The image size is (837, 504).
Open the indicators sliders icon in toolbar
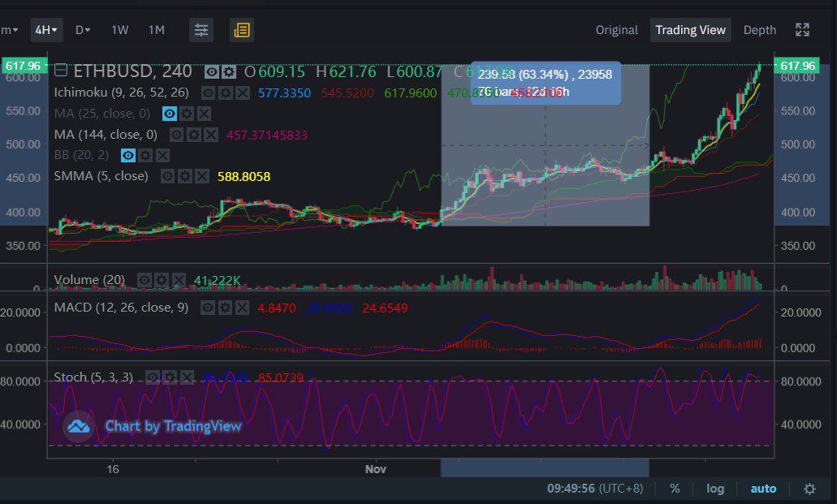(x=201, y=30)
